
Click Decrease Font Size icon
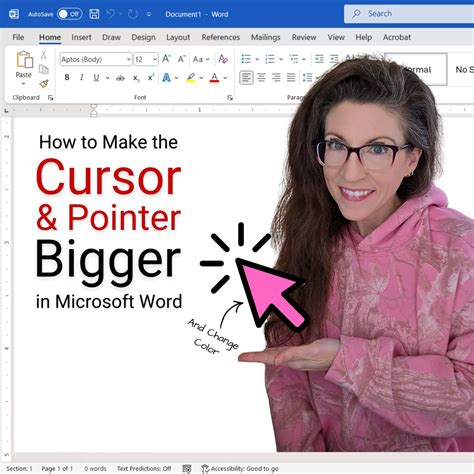coord(181,59)
